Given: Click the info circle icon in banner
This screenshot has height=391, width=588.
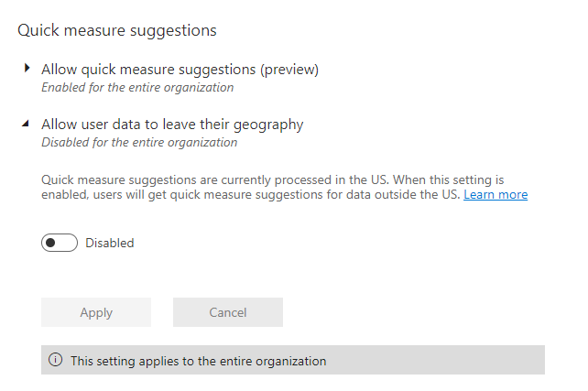Looking at the screenshot, I should click(x=56, y=360).
